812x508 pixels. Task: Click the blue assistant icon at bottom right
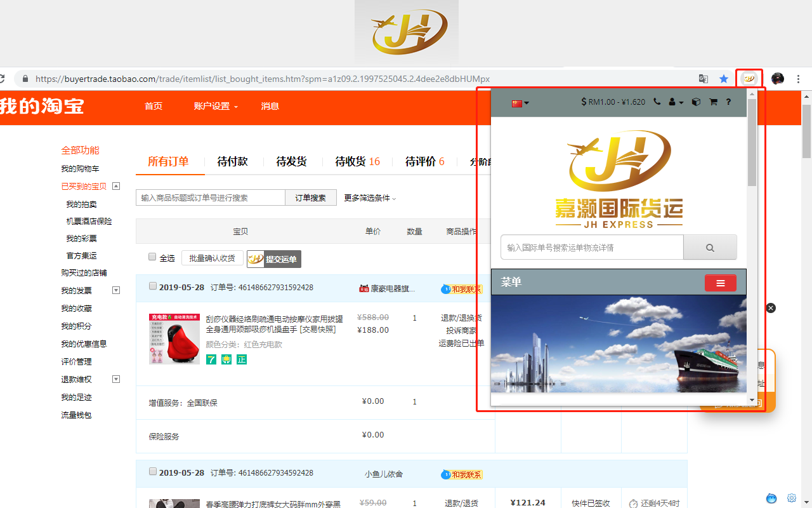point(771,498)
